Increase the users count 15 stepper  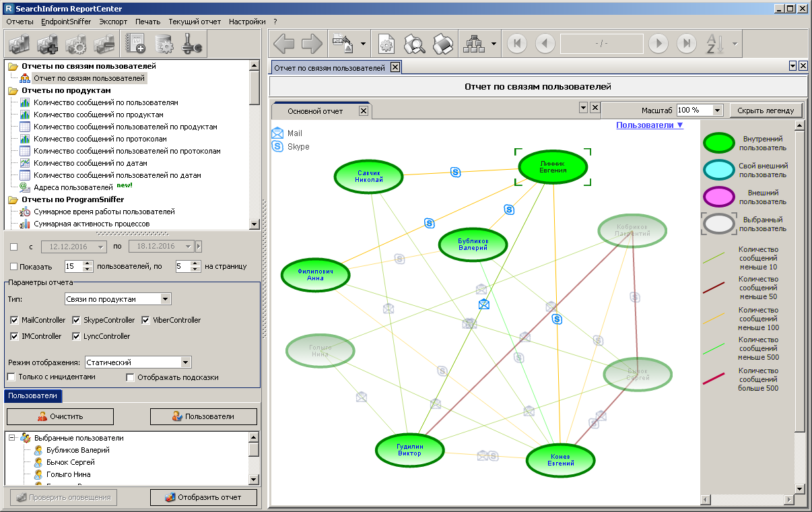[x=88, y=263]
